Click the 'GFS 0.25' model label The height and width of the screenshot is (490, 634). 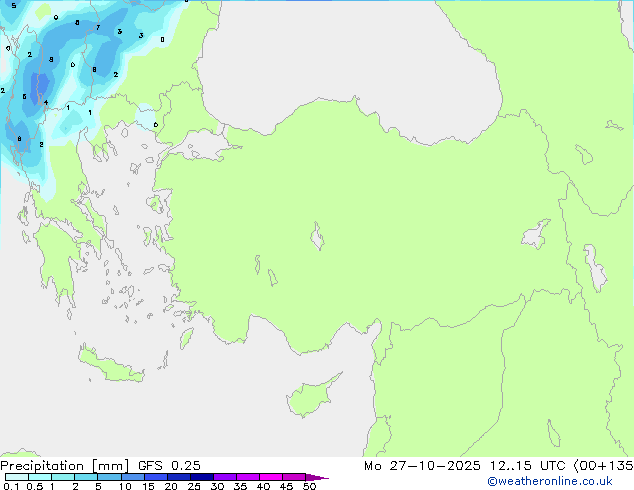coord(169,466)
